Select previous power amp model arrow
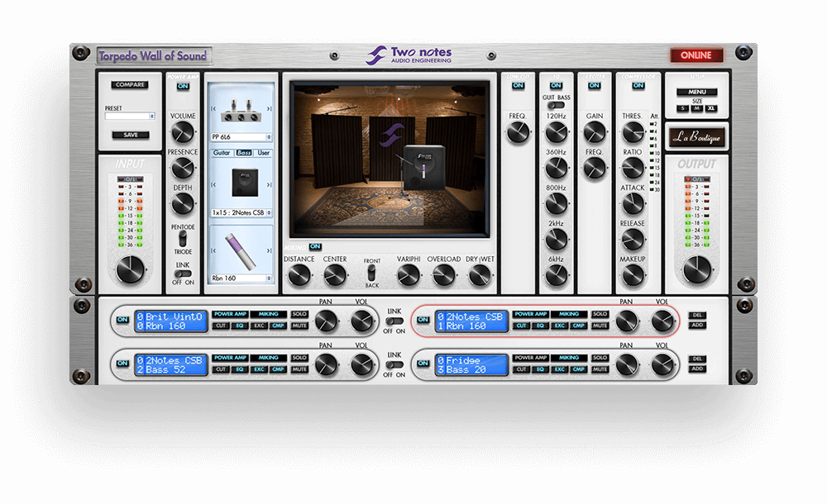This screenshot has width=827, height=504. click(213, 109)
